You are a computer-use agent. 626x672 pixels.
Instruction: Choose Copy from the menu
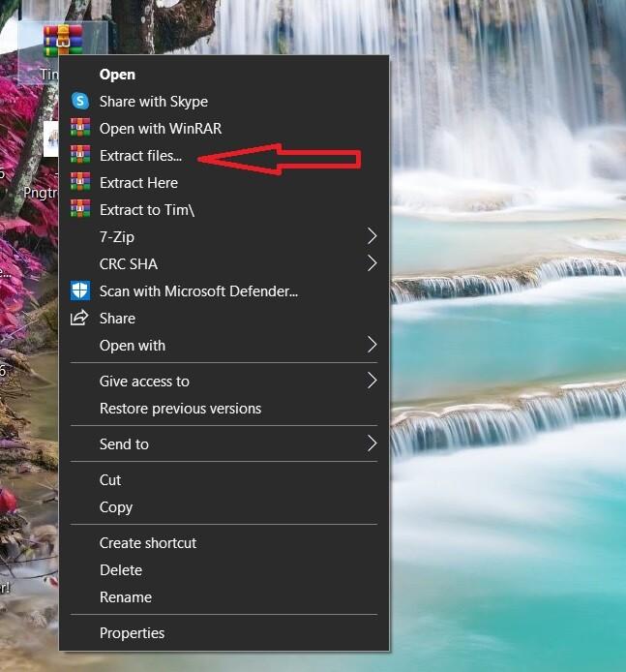224,507
